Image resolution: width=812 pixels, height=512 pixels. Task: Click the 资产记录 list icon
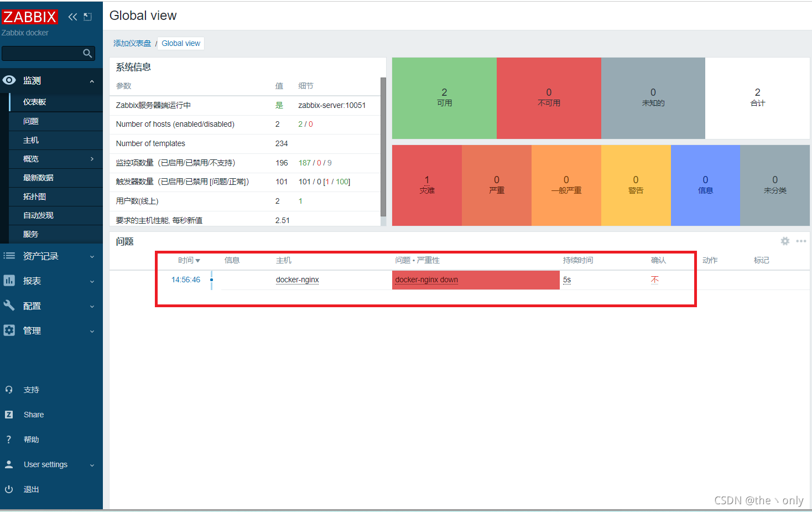[x=9, y=256]
